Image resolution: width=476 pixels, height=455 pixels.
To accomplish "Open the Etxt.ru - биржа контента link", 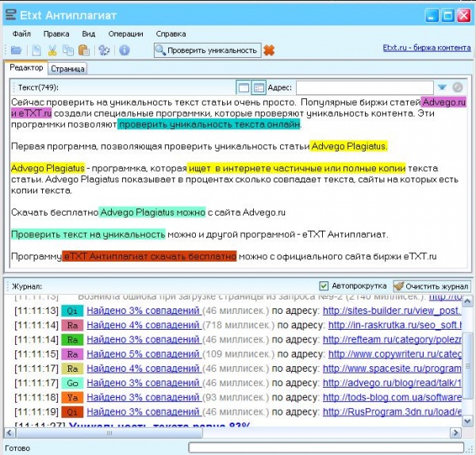I will click(x=427, y=48).
